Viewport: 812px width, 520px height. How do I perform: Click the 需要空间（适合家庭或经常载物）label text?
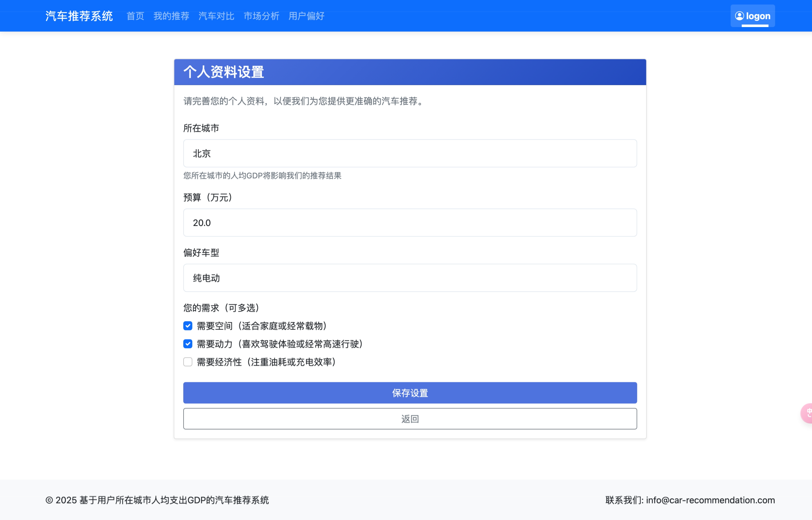tap(262, 326)
